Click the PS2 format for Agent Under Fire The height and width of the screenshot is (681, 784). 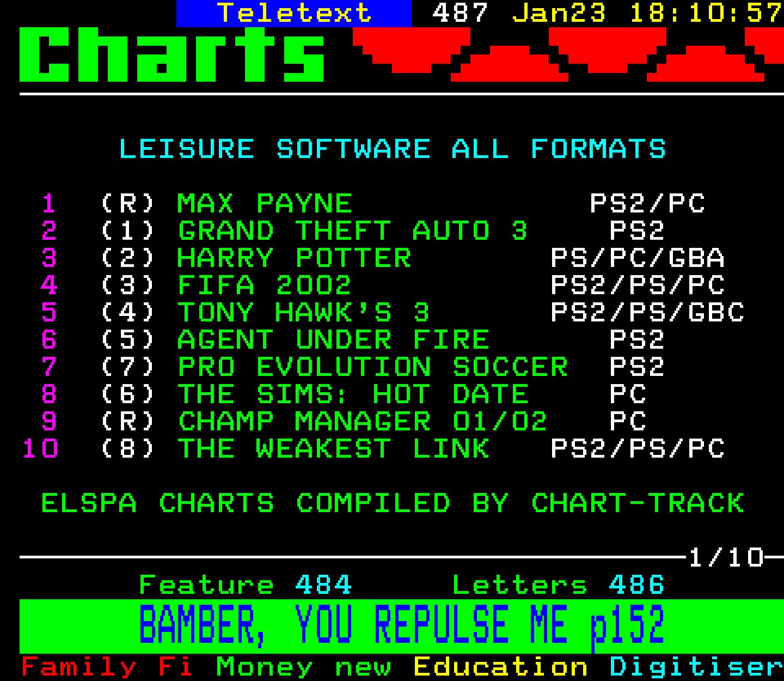click(x=637, y=340)
